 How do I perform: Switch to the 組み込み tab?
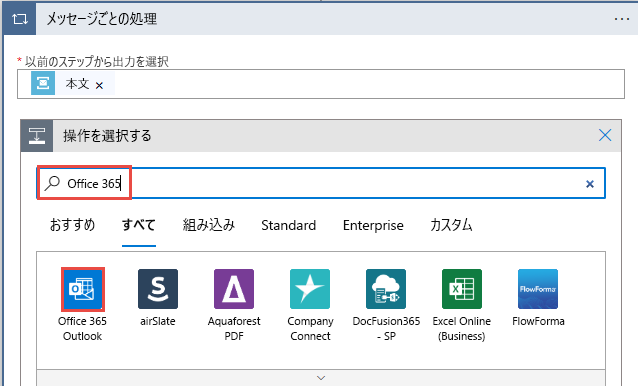[209, 225]
